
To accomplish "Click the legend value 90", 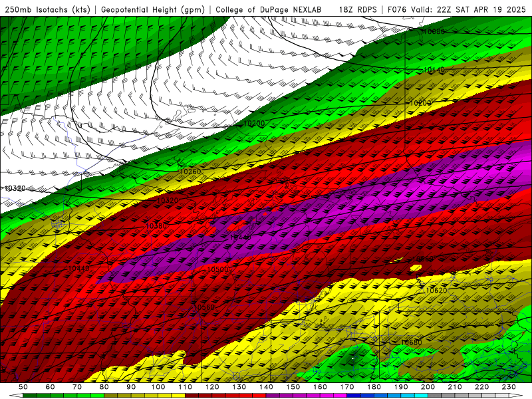I will [131, 387].
